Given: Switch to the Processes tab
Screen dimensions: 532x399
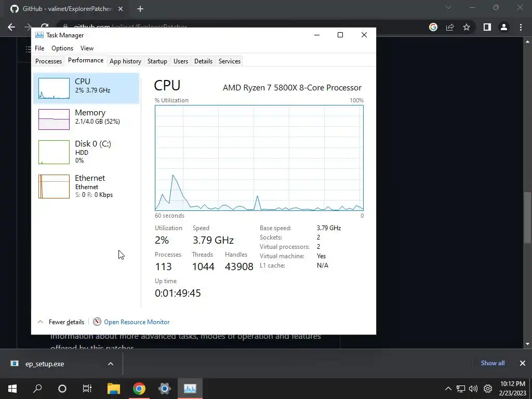Looking at the screenshot, I should point(48,61).
